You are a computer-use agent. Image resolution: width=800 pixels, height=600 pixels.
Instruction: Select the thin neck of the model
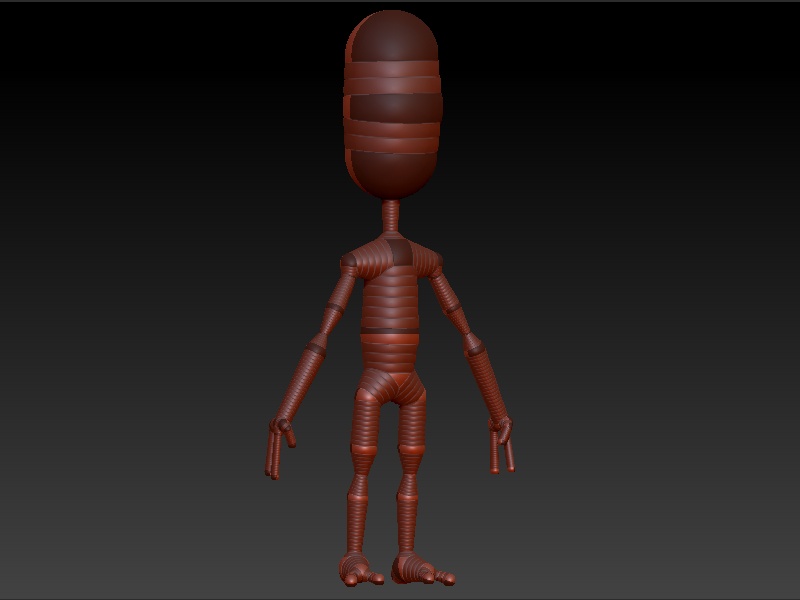pos(391,216)
